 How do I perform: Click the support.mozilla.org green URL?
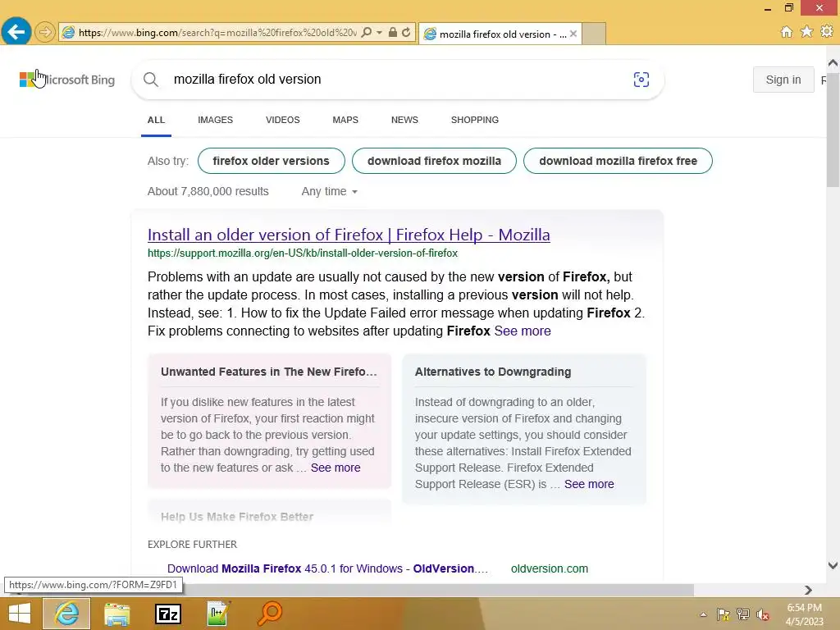click(x=303, y=253)
